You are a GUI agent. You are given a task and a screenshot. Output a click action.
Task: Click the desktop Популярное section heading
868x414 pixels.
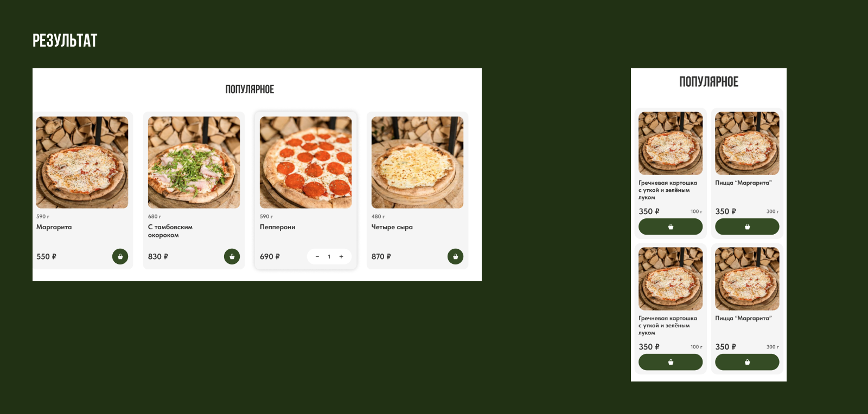tap(250, 89)
